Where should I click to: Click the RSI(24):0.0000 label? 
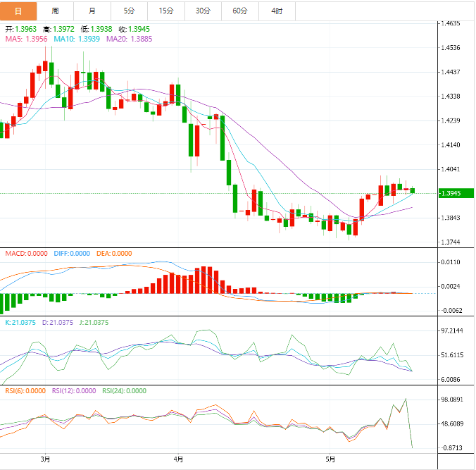[x=125, y=390]
